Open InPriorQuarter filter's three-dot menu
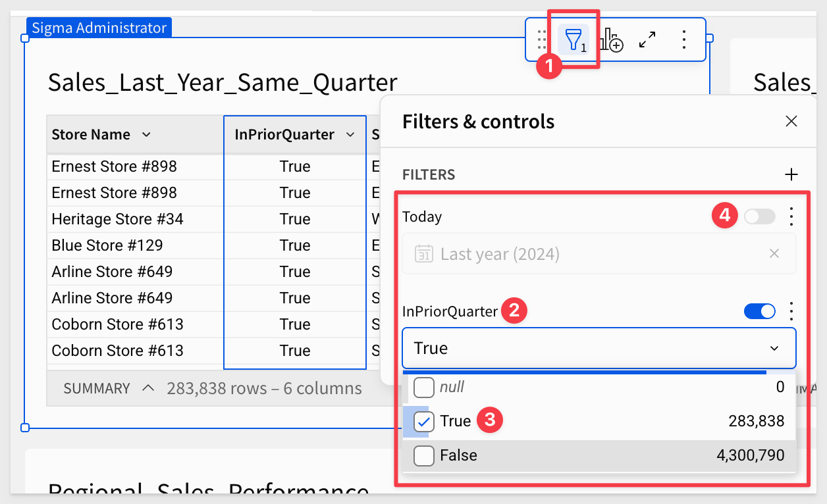This screenshot has height=504, width=827. [792, 311]
